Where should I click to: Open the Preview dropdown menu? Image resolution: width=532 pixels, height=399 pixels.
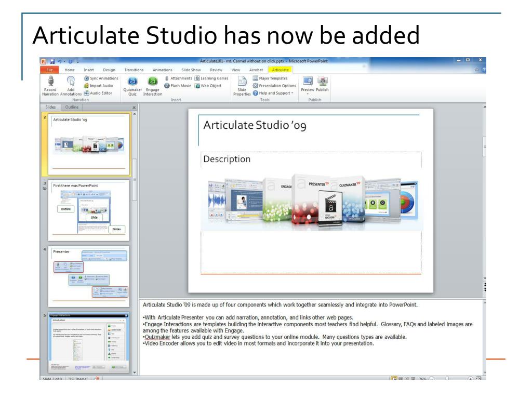(x=308, y=95)
